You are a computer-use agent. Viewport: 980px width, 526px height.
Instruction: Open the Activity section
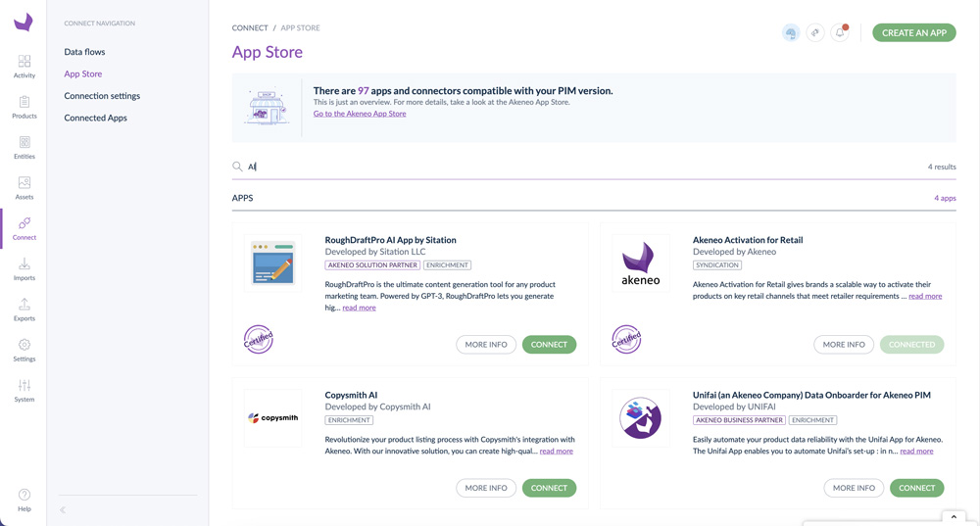click(x=24, y=67)
